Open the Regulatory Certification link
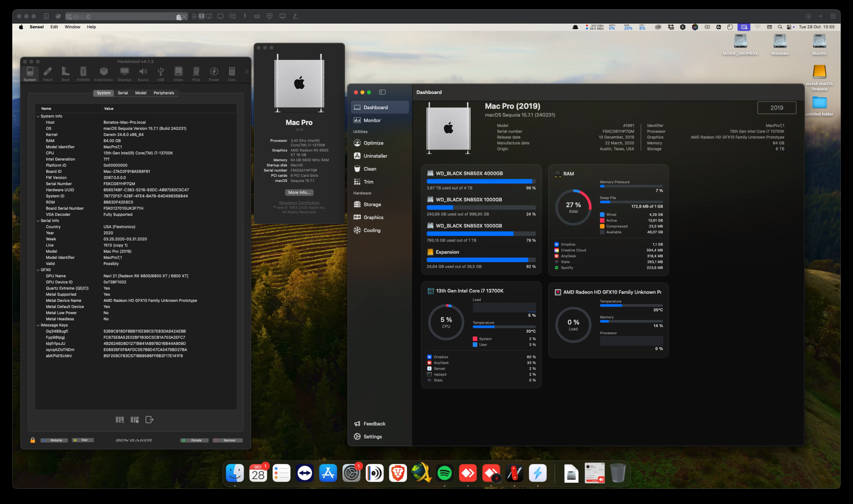This screenshot has width=853, height=504. (299, 203)
